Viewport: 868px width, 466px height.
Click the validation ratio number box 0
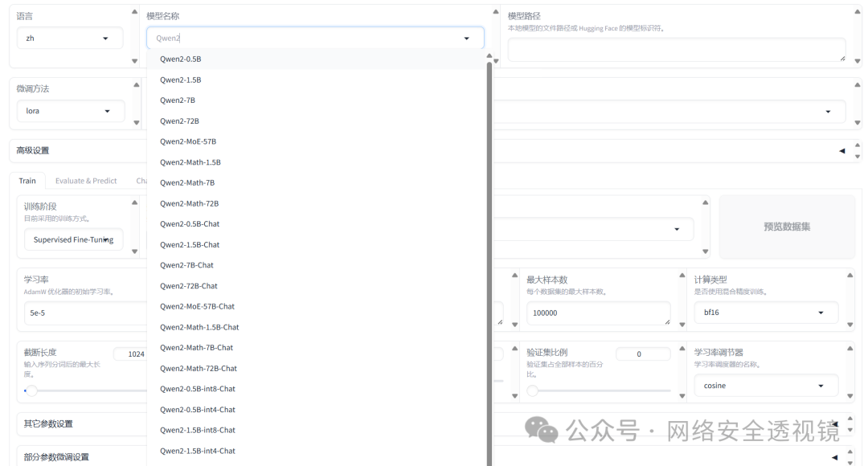[643, 354]
